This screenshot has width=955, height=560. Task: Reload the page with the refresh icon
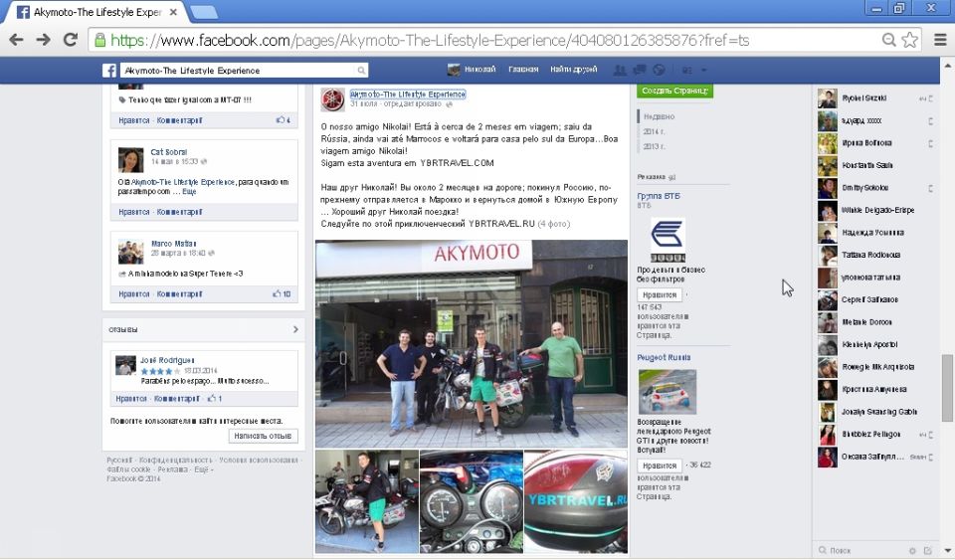tap(71, 40)
